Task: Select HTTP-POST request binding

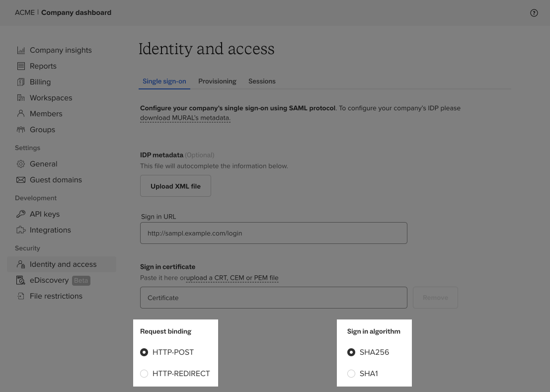Action: tap(144, 352)
